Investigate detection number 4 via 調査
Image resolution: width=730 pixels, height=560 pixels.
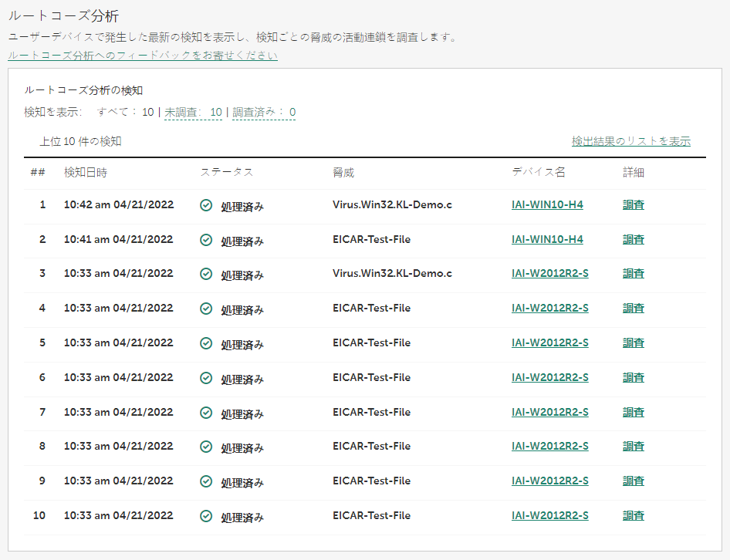point(634,309)
